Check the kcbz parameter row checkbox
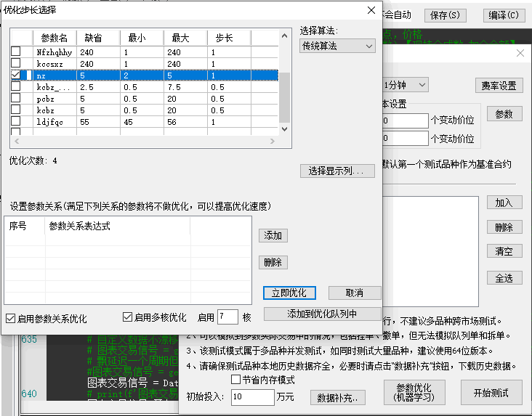Image resolution: width=532 pixels, height=416 pixels. [x=16, y=110]
